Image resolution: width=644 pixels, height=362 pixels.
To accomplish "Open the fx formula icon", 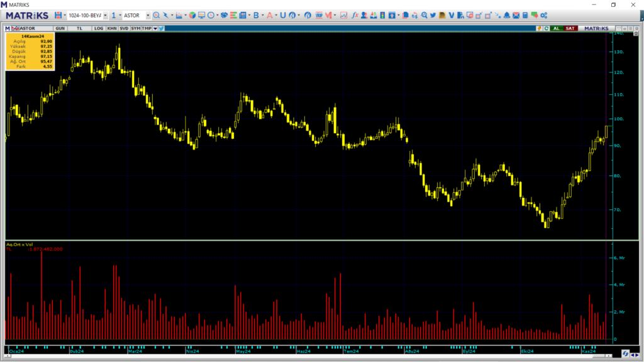I will point(355,15).
